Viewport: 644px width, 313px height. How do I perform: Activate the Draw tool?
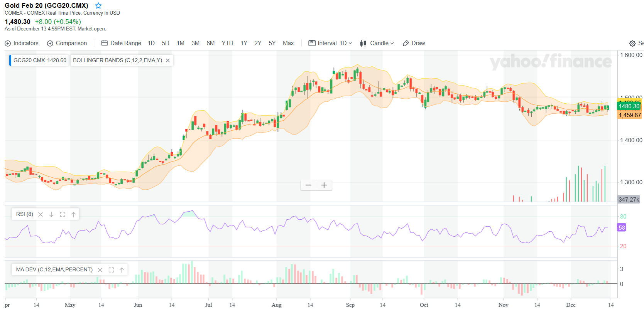(x=414, y=43)
